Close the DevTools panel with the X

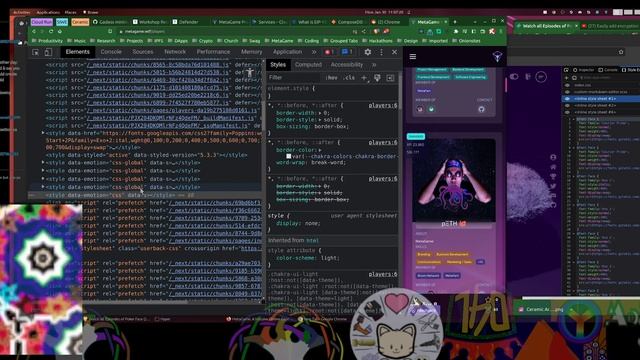click(394, 52)
